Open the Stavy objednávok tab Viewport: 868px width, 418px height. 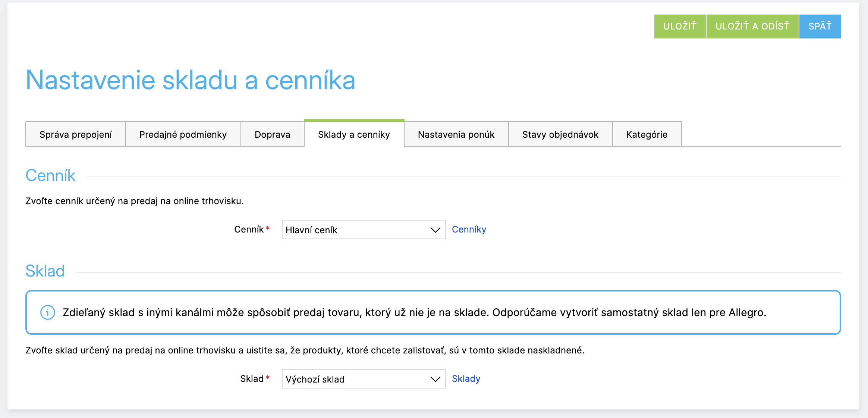pos(560,134)
